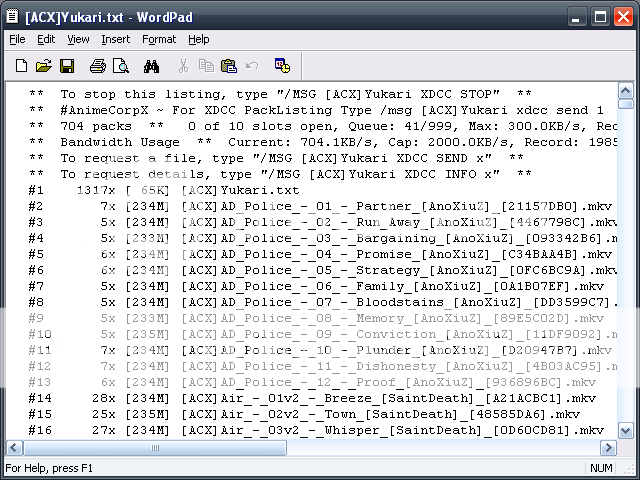The width and height of the screenshot is (640, 480).
Task: Click the '704 packs' line of text
Action: (322, 126)
